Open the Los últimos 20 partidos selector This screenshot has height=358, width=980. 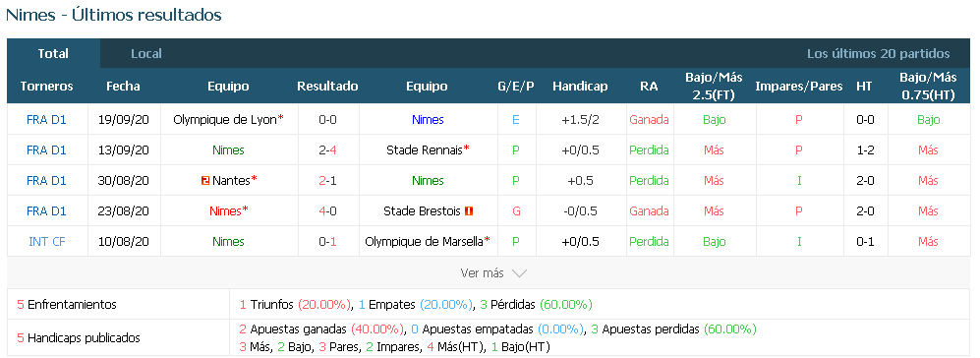878,54
